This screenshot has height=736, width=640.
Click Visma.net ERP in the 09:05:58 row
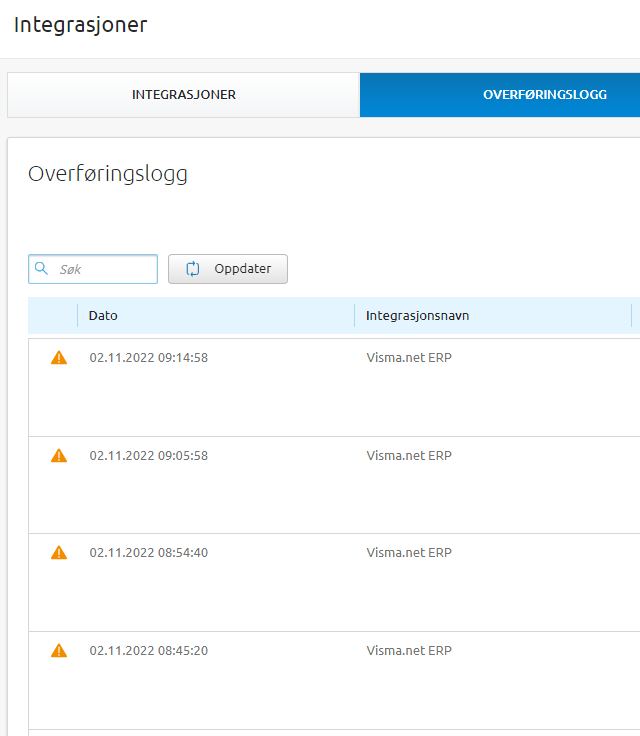409,456
